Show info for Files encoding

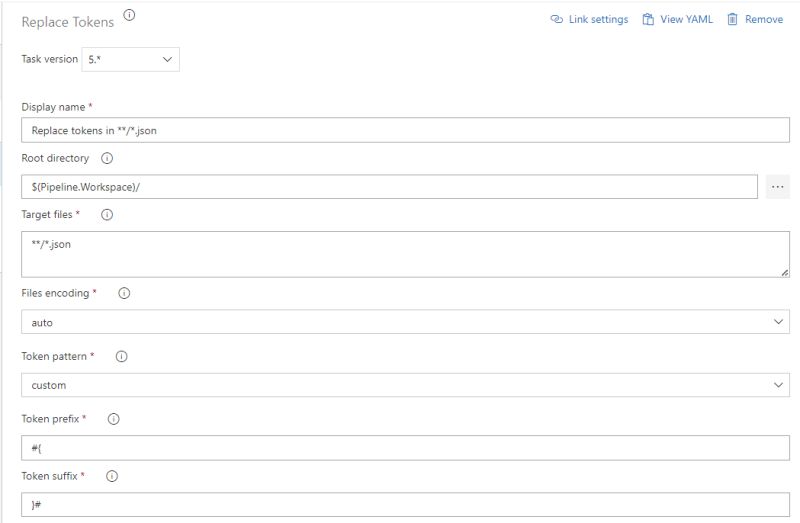click(124, 293)
